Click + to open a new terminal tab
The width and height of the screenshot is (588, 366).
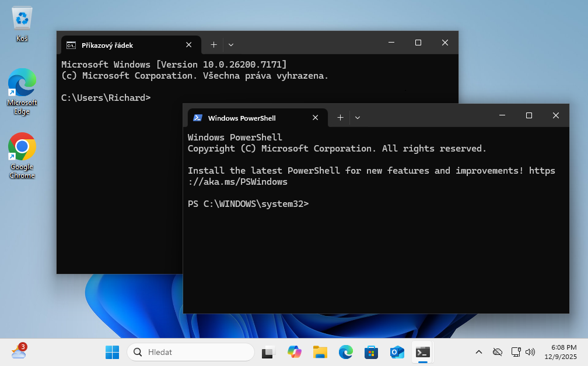[x=340, y=117]
